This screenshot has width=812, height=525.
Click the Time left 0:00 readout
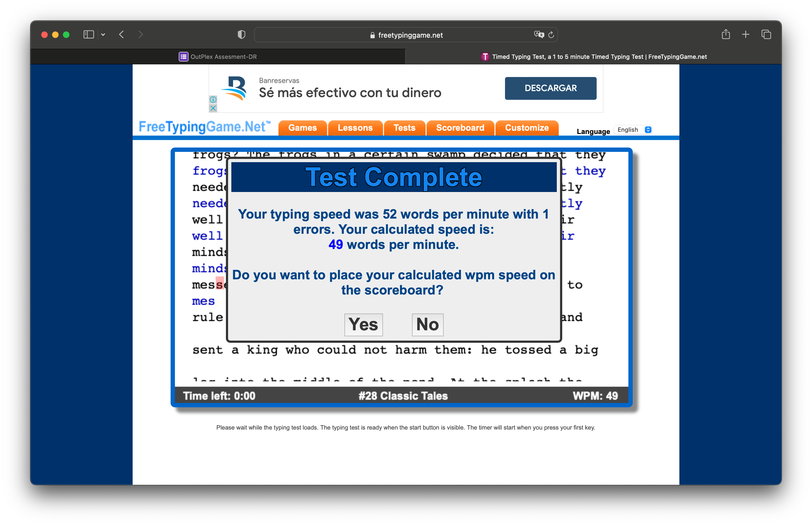pos(219,395)
